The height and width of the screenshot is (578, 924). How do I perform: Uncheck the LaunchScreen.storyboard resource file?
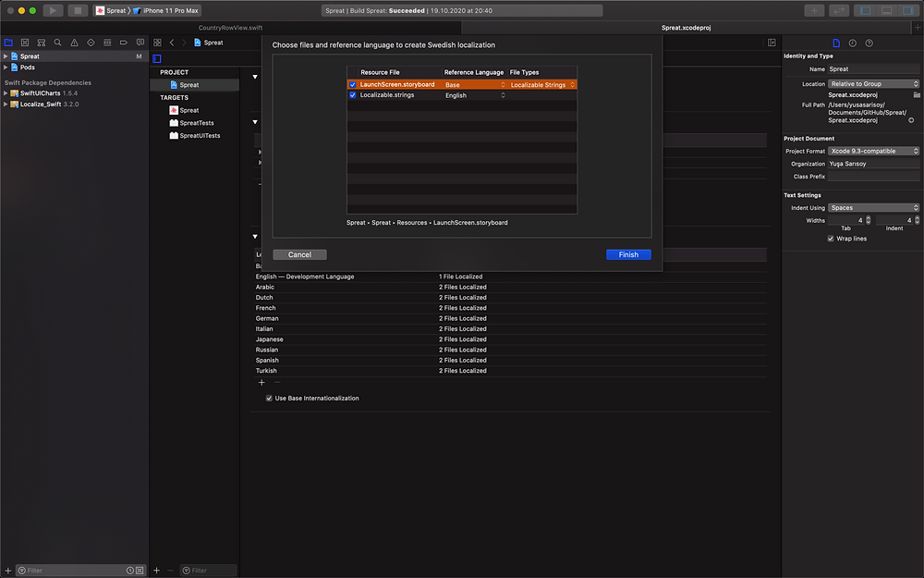[352, 84]
